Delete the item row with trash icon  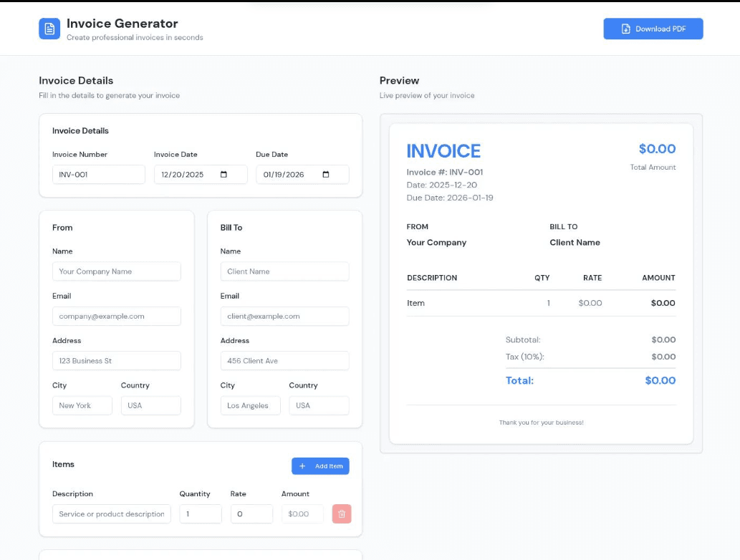pyautogui.click(x=341, y=513)
